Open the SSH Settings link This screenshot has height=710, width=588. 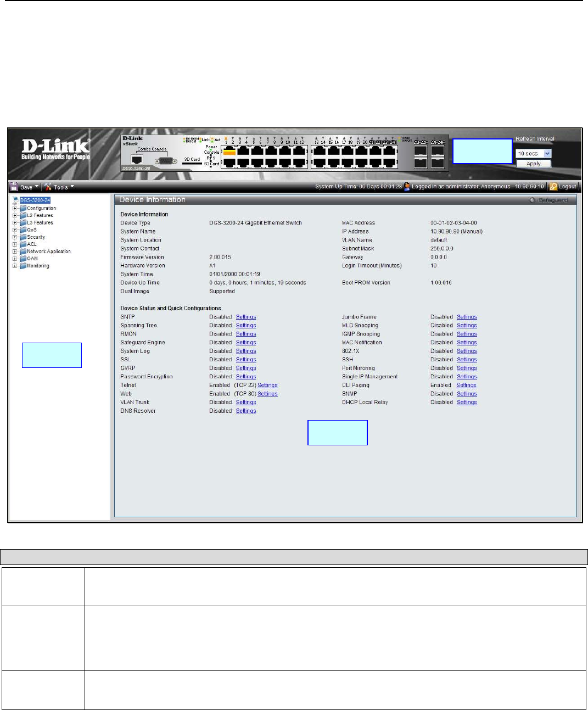tap(467, 360)
